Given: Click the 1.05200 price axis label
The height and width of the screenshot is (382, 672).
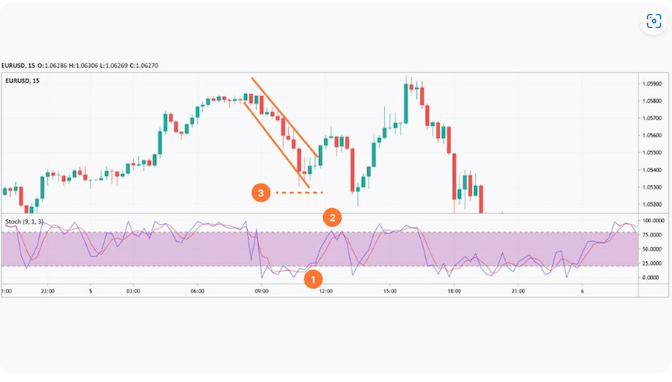Looking at the screenshot, I should 651,204.
